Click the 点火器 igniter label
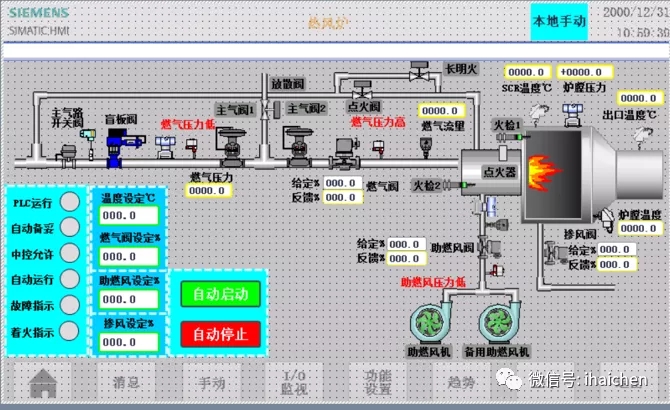670x410 pixels. pos(500,172)
